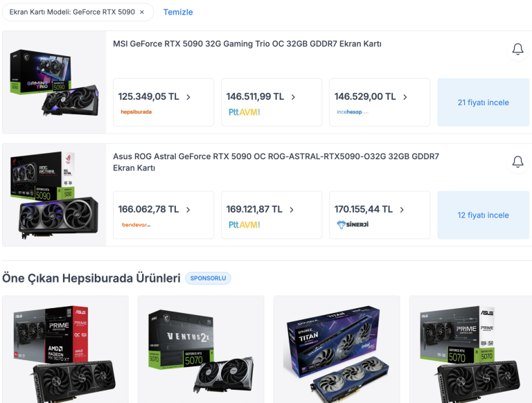Open the sponsored Asus Prime RTX 5070 card
This screenshot has height=403, width=532.
point(470,350)
